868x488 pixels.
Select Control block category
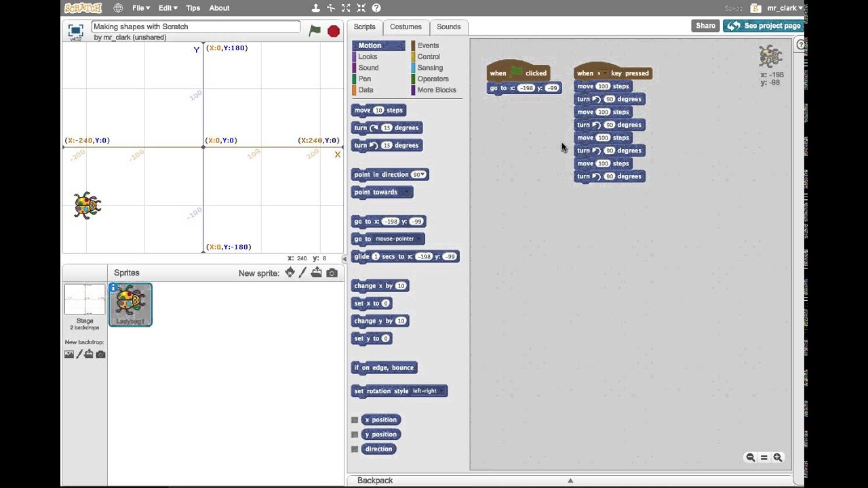point(429,57)
